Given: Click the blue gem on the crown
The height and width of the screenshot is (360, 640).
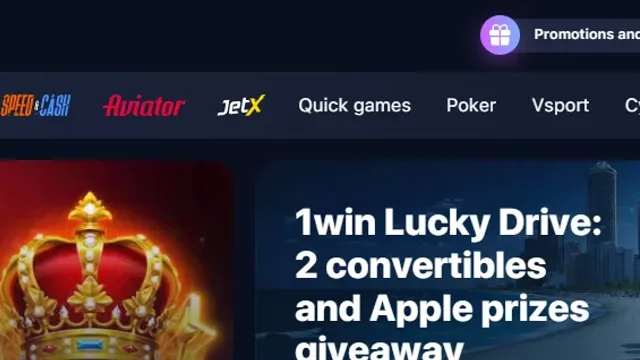Looking at the screenshot, I should (90, 346).
